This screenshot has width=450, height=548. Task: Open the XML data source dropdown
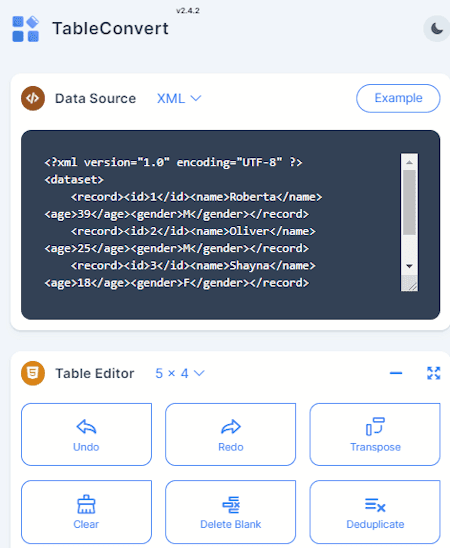click(x=179, y=99)
